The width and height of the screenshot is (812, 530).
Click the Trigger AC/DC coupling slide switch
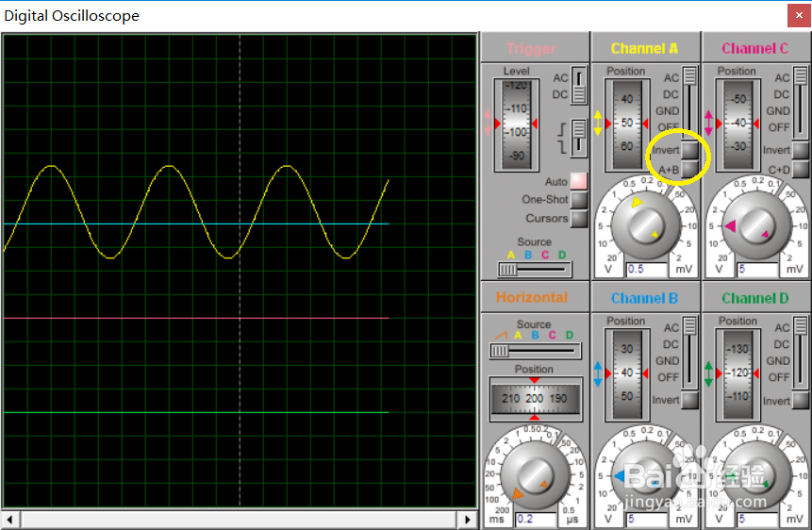579,86
